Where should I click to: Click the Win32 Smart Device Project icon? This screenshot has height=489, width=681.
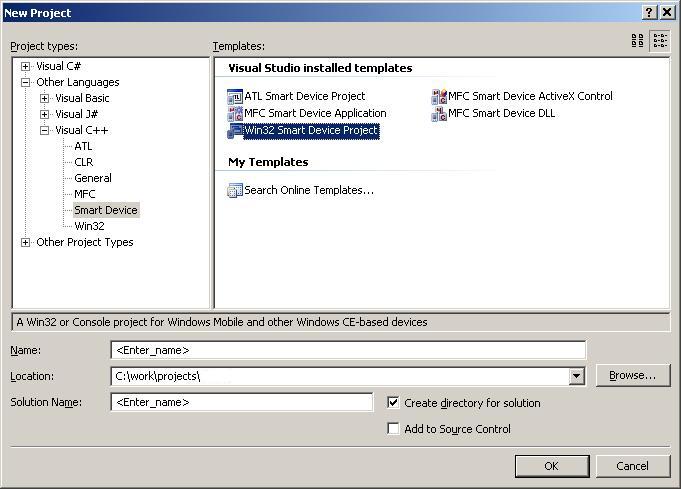pos(235,131)
